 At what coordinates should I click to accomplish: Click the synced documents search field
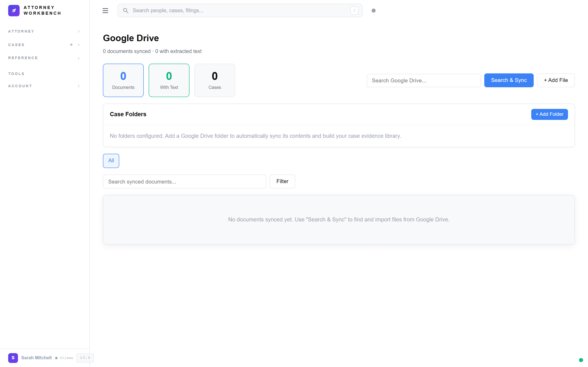tap(184, 181)
